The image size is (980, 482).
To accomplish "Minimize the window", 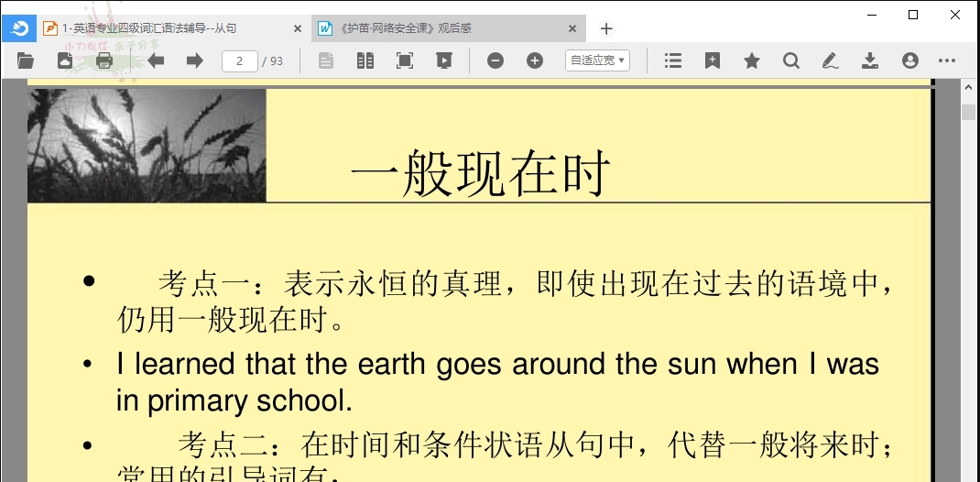I will 871,15.
